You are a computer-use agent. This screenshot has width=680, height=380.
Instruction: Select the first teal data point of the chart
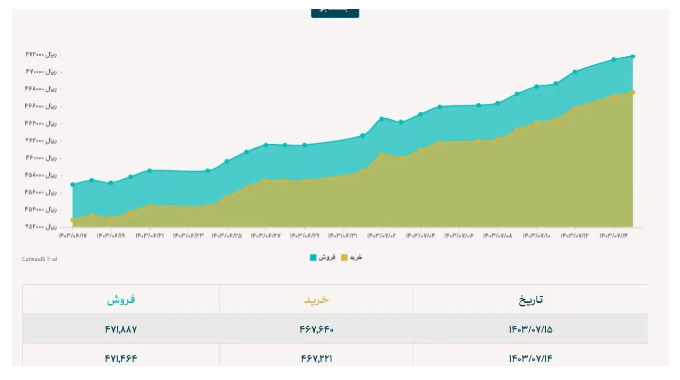pyautogui.click(x=72, y=185)
